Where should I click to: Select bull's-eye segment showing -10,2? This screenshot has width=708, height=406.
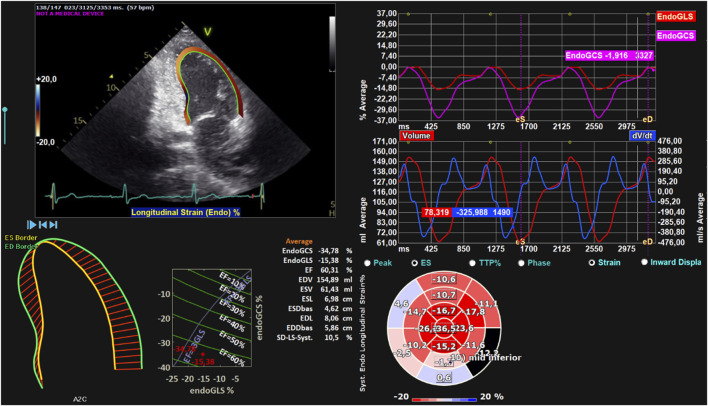tap(414, 345)
